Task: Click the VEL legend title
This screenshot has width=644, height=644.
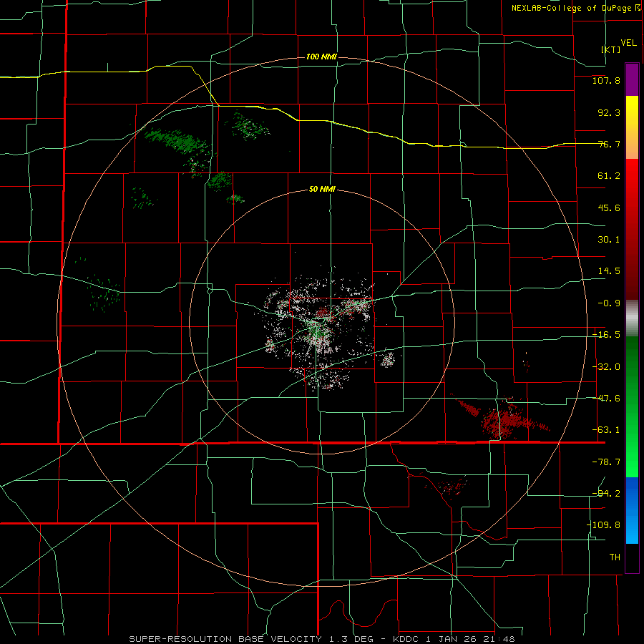Action: (x=628, y=43)
